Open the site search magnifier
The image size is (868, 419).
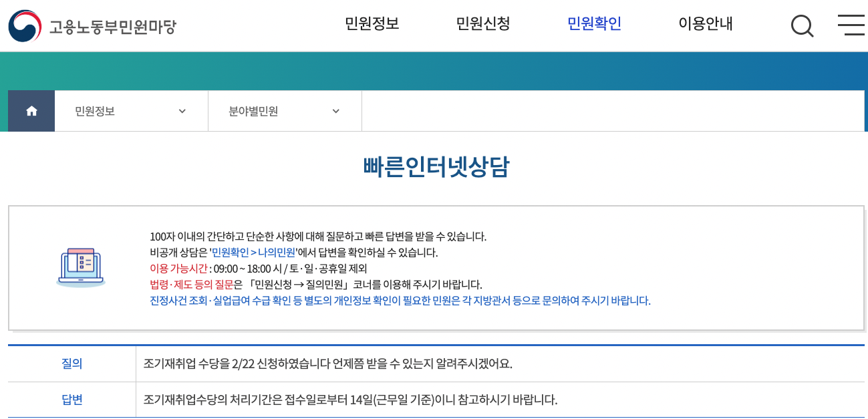[802, 25]
